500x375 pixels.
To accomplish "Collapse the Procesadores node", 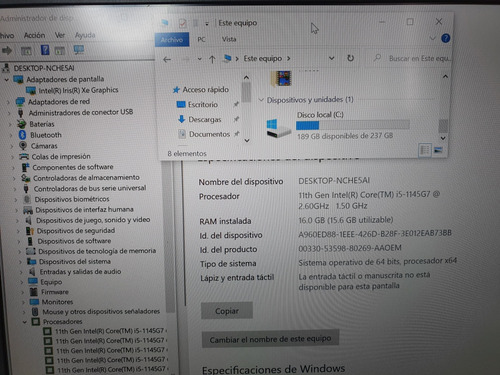I will pos(25,322).
